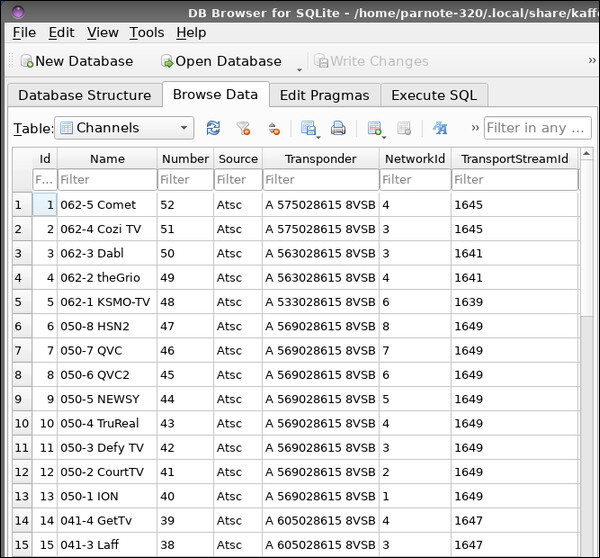The width and height of the screenshot is (600, 558).
Task: Sort by the TransportStreamId column header
Action: [515, 159]
